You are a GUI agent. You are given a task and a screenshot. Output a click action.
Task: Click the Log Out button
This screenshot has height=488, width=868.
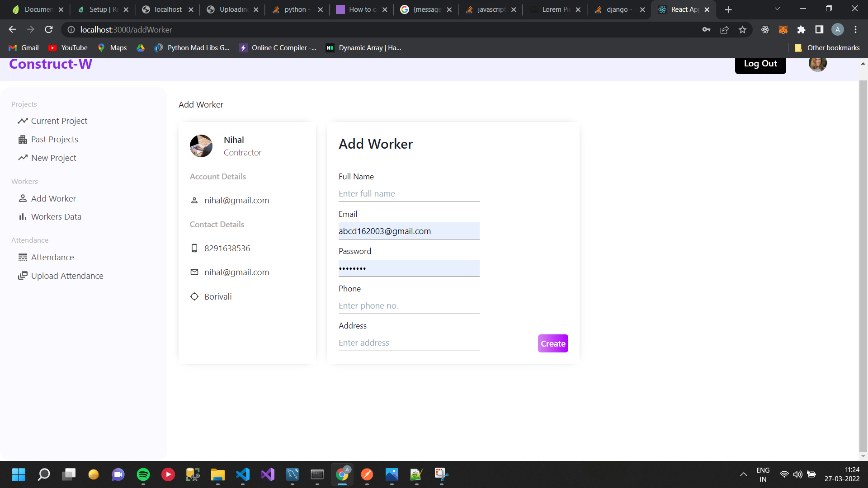(760, 64)
